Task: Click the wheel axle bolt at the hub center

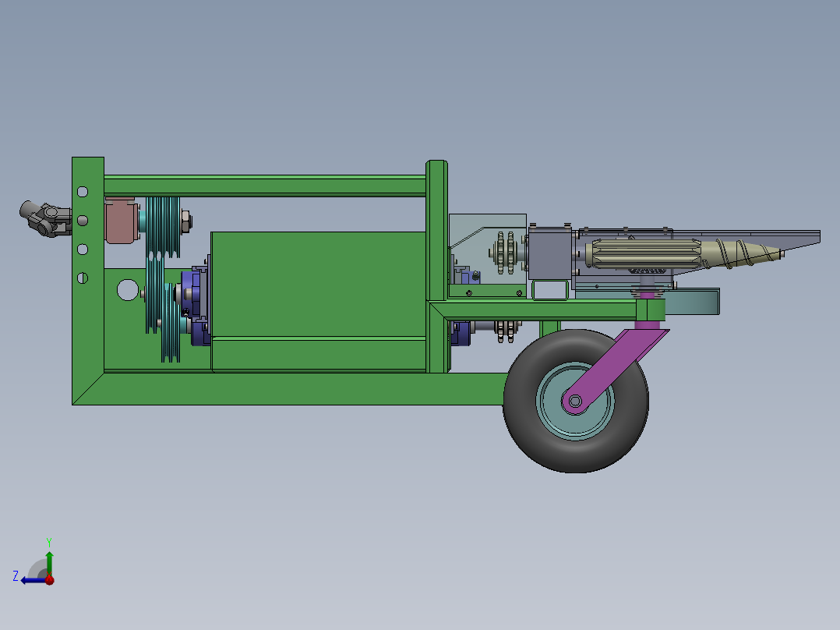Action: (575, 401)
